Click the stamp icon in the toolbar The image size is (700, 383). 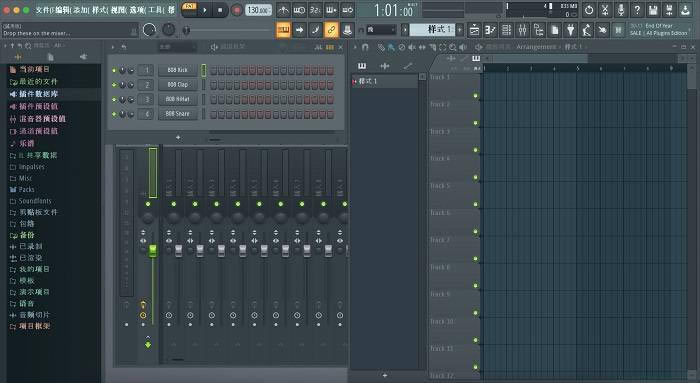point(347,30)
